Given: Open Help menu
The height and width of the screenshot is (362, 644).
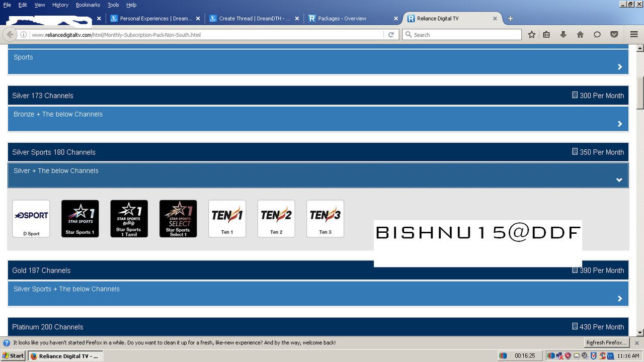Looking at the screenshot, I should [x=131, y=5].
